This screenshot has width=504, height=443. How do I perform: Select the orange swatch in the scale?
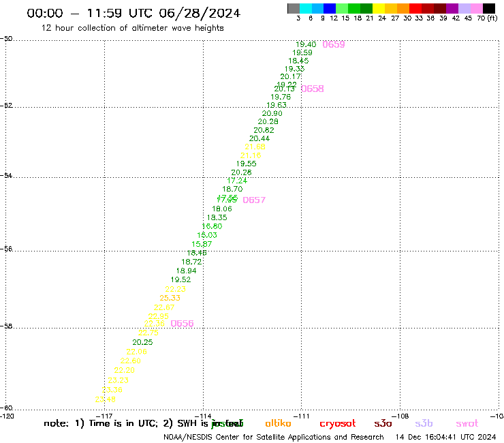point(403,8)
